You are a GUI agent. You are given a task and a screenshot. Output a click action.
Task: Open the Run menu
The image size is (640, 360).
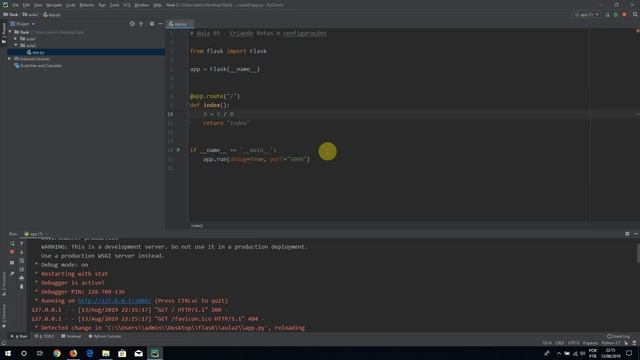click(x=102, y=5)
